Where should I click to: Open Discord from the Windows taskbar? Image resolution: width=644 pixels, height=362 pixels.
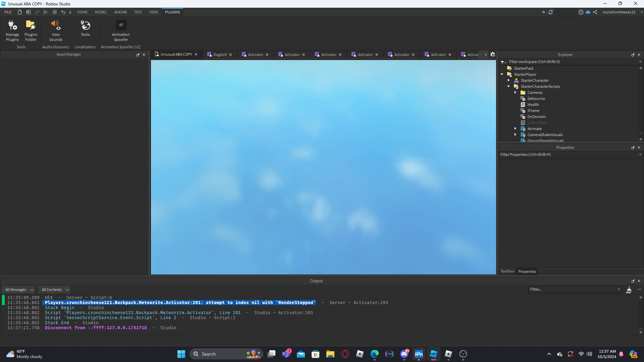404,354
